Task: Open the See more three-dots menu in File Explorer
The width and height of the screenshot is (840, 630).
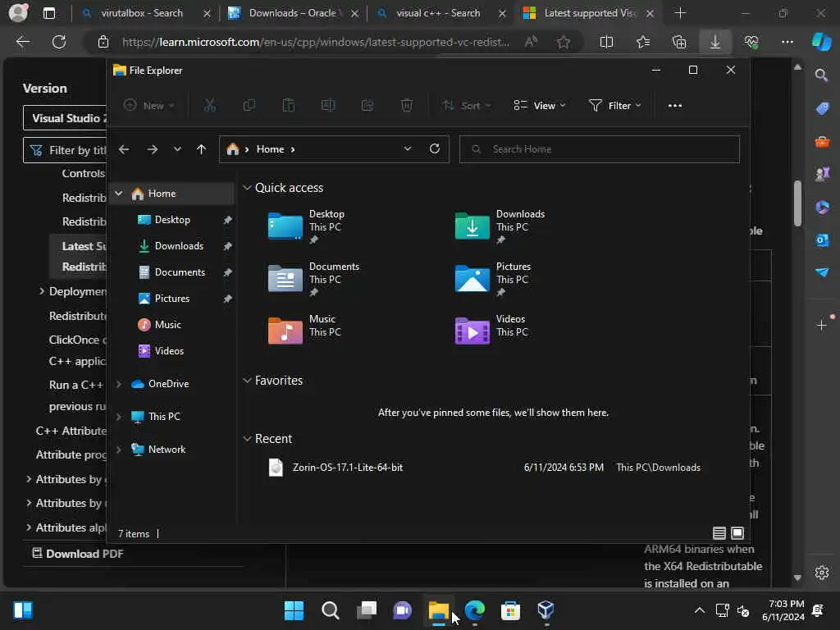Action: [x=675, y=106]
